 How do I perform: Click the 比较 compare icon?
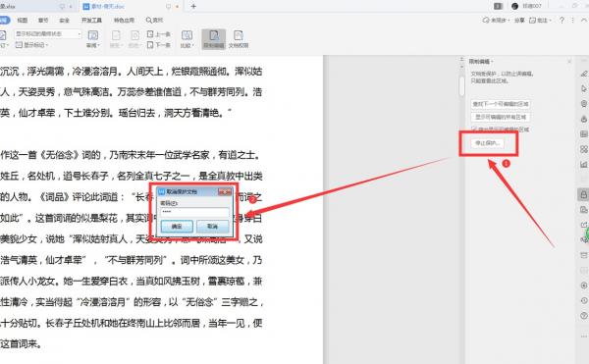coord(187,39)
